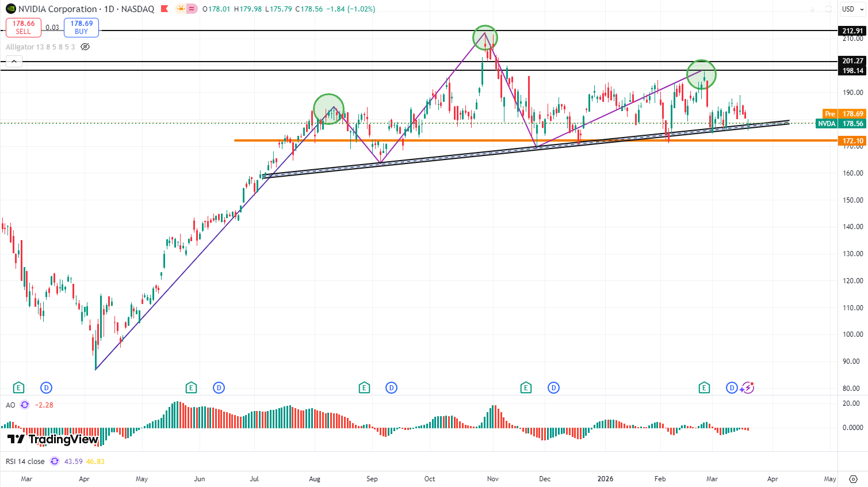Image resolution: width=868 pixels, height=487 pixels.
Task: Click the pre-market sun session icon
Action: [181, 9]
